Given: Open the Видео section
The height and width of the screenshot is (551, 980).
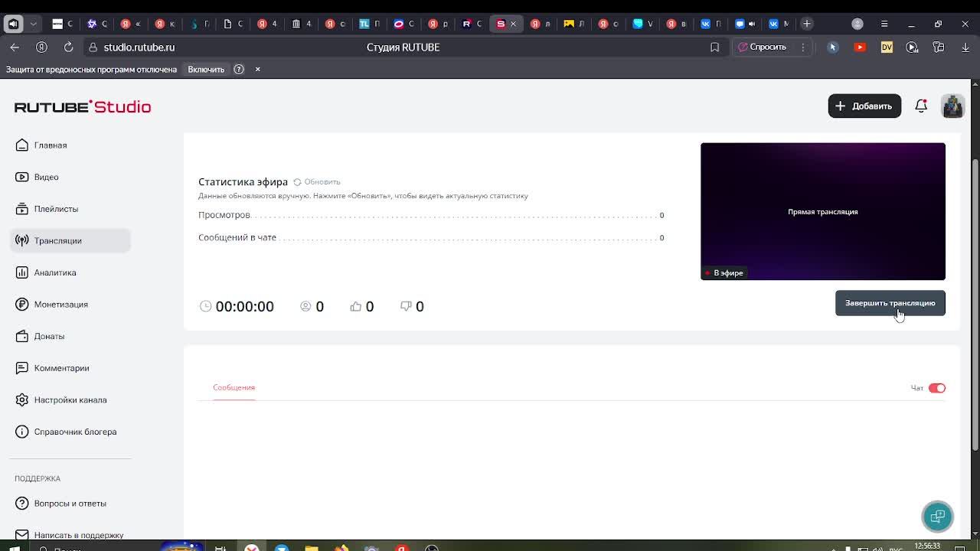Looking at the screenshot, I should (46, 177).
